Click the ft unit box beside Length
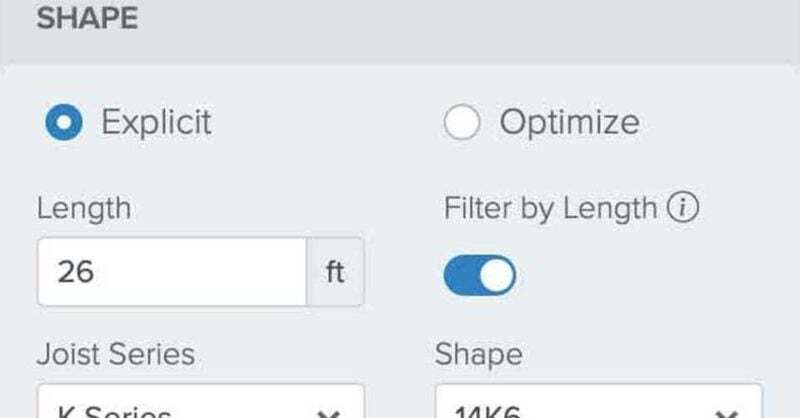Image resolution: width=800 pixels, height=418 pixels. (335, 272)
